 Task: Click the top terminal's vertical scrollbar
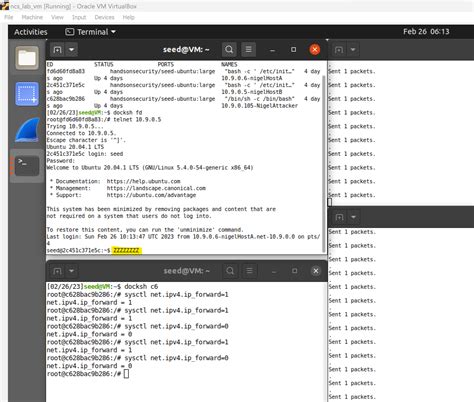pos(324,163)
